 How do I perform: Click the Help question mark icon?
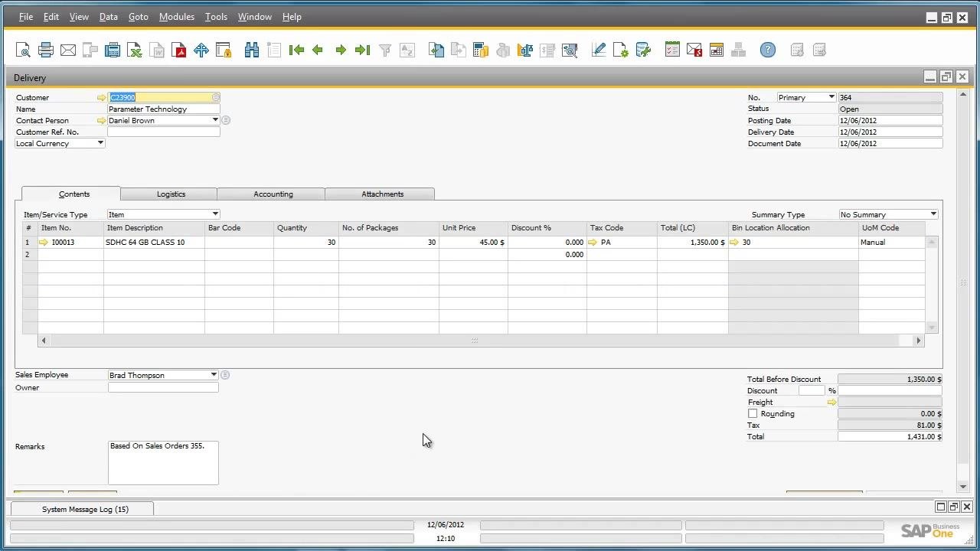pos(768,51)
